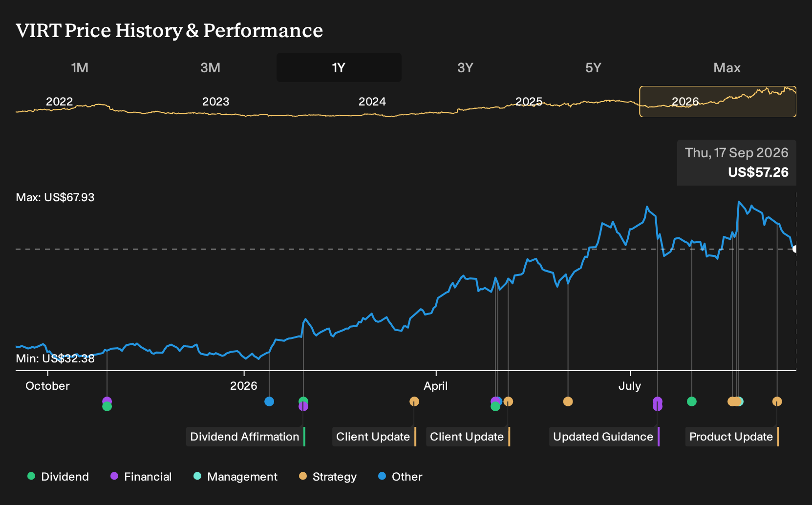
Task: Toggle the Financial legend filter
Action: pyautogui.click(x=141, y=477)
